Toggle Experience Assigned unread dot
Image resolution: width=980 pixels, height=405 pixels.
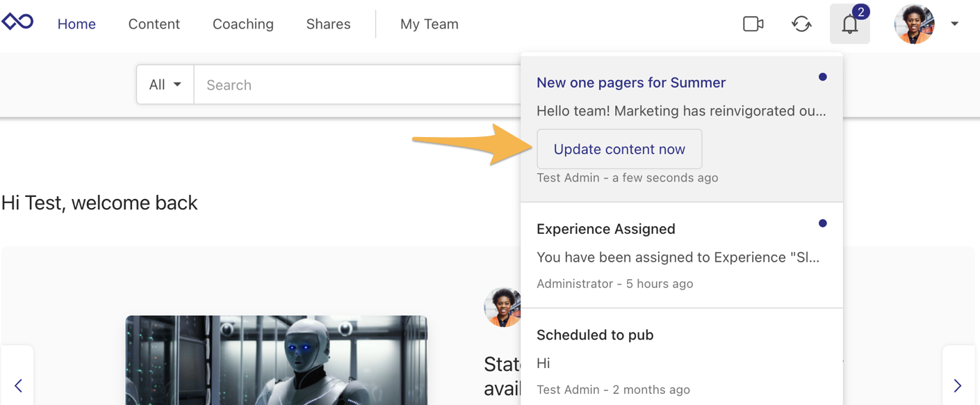[x=822, y=223]
